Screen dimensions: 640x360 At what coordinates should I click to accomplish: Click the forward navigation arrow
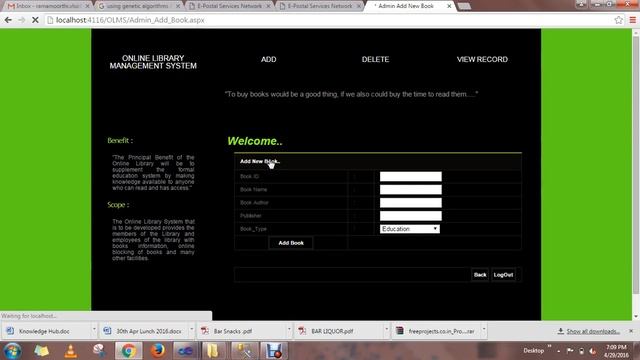(22, 20)
